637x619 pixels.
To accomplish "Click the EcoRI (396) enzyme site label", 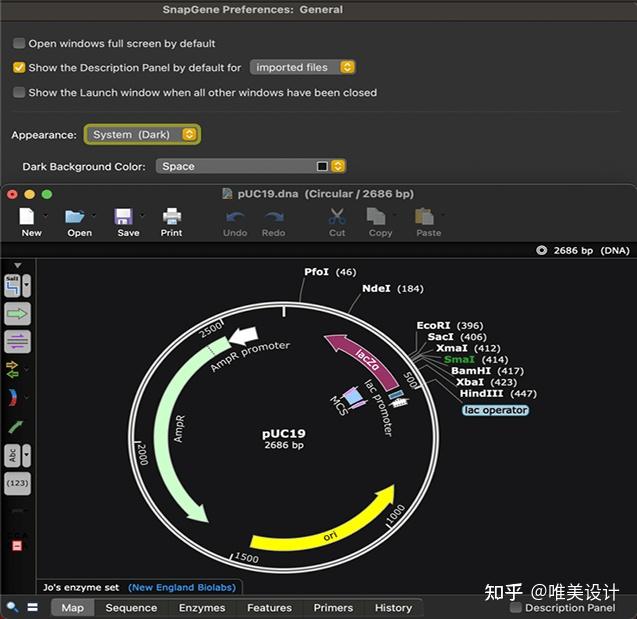I will click(x=450, y=325).
